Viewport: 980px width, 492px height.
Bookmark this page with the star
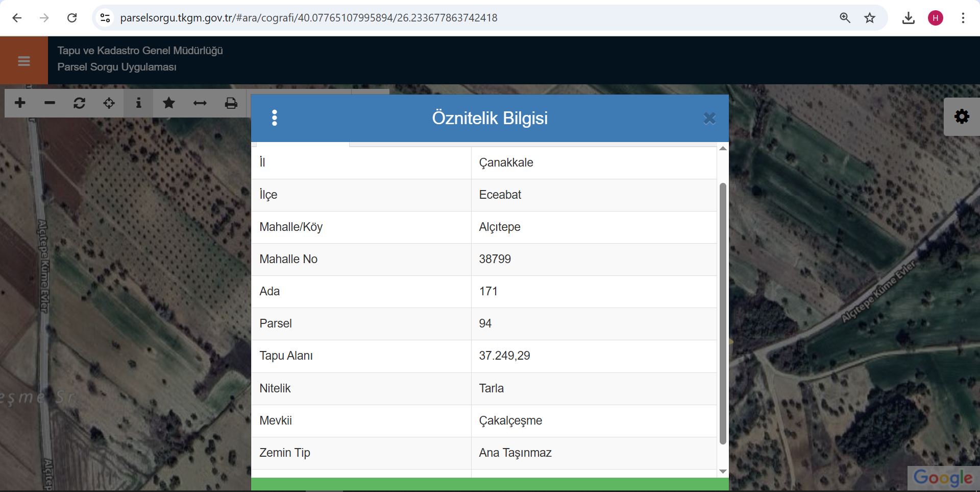(870, 18)
